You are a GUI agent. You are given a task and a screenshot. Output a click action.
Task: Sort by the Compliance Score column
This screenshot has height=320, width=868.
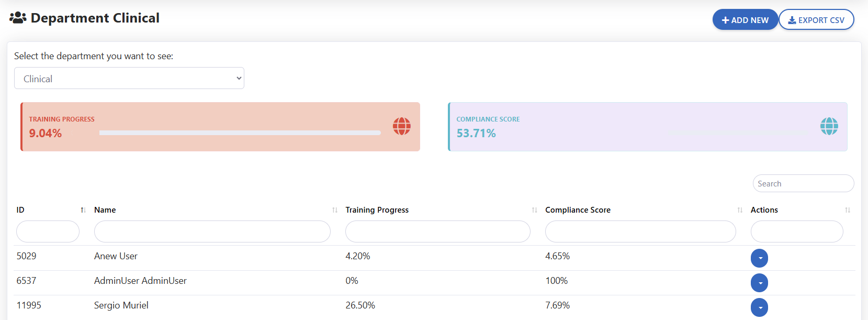click(x=740, y=210)
